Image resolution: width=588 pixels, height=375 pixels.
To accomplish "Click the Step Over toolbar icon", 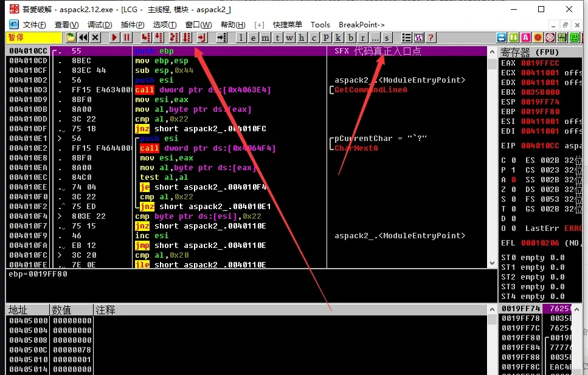I will (x=159, y=38).
